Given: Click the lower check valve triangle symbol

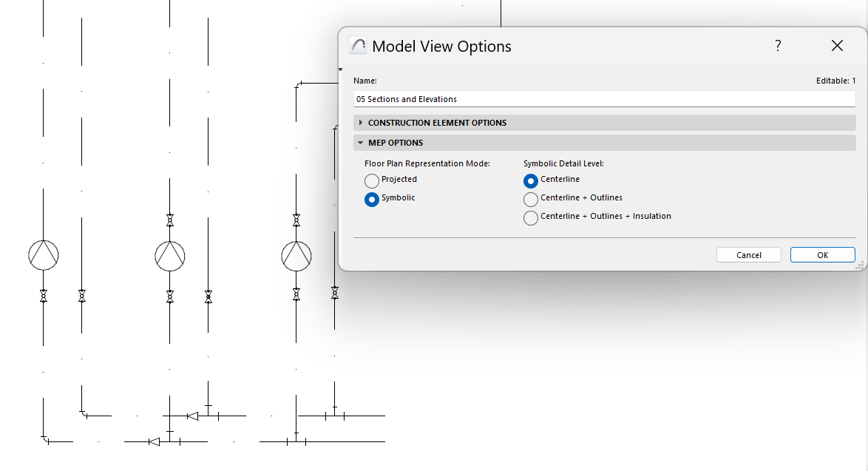Looking at the screenshot, I should (154, 441).
